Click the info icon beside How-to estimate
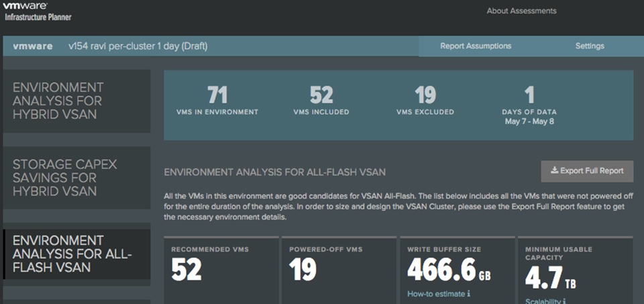 [x=469, y=294]
